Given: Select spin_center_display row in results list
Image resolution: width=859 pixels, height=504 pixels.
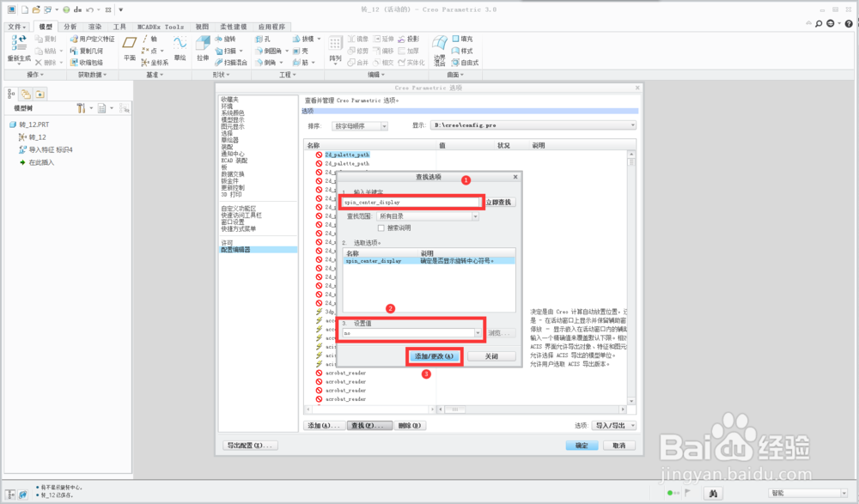Looking at the screenshot, I should 429,261.
